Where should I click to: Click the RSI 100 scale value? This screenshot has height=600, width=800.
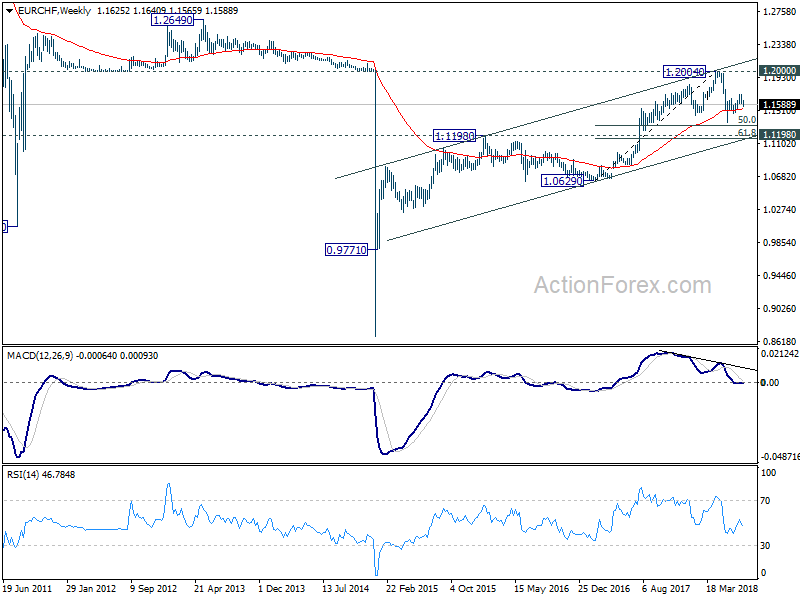[x=768, y=473]
